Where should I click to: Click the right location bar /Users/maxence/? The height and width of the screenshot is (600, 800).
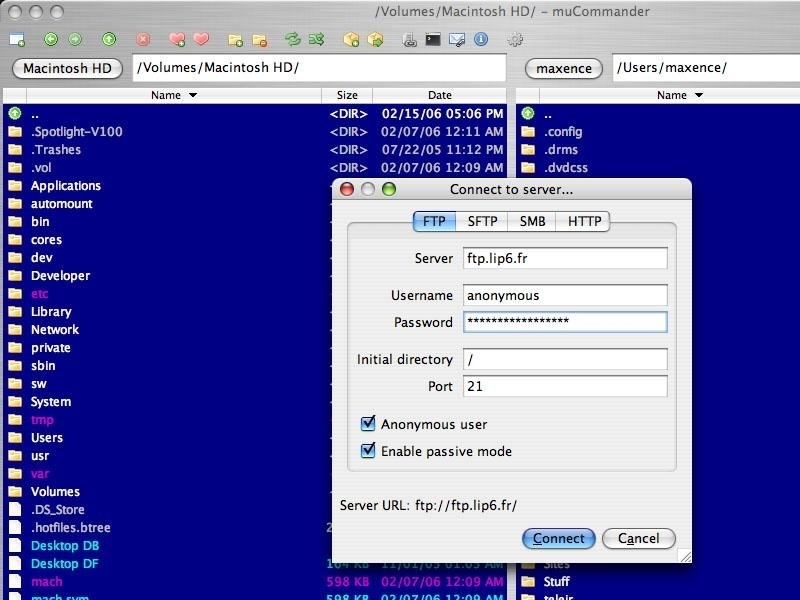(706, 67)
